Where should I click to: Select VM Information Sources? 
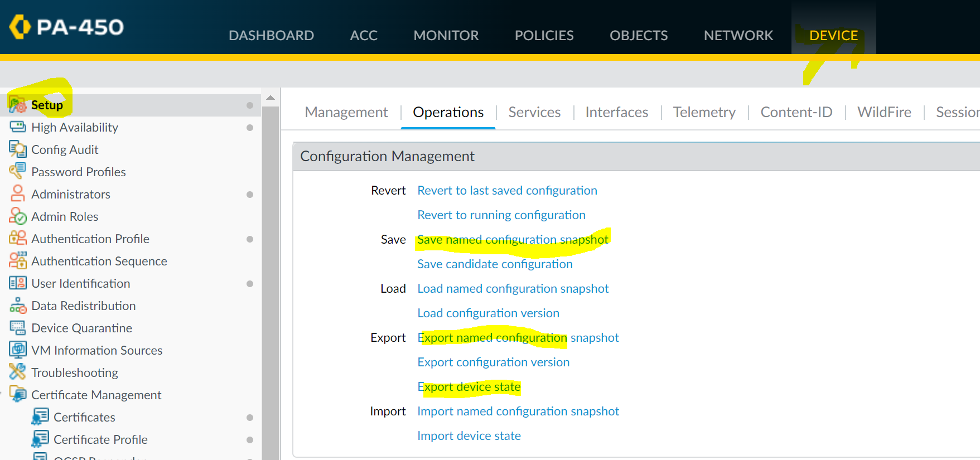click(x=97, y=350)
